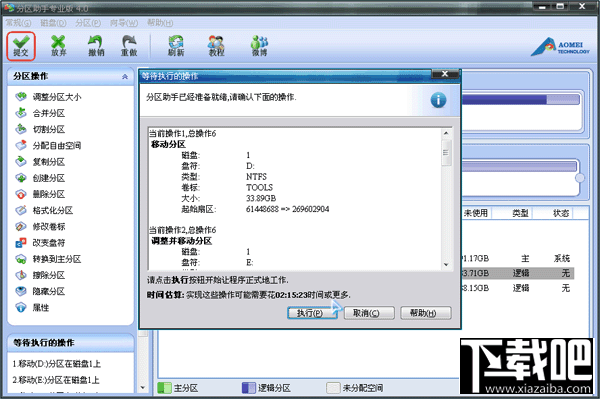600x399 pixels.
Task: Click the down arrow of pending operations scrollbar
Action: 143,388
